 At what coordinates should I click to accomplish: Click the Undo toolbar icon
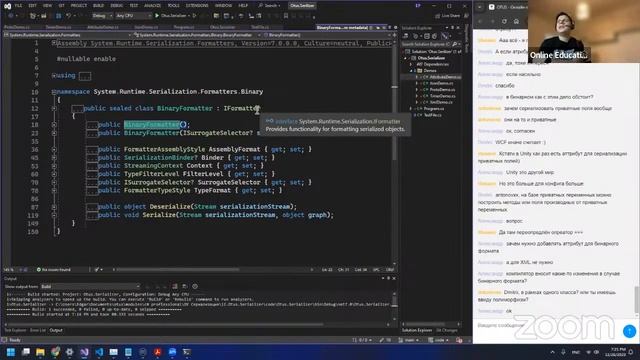pos(69,16)
